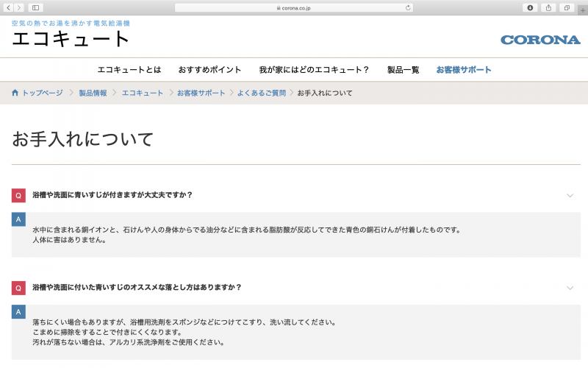Click Safari's forward navigation arrow
Image resolution: width=588 pixels, height=368 pixels.
(x=19, y=7)
